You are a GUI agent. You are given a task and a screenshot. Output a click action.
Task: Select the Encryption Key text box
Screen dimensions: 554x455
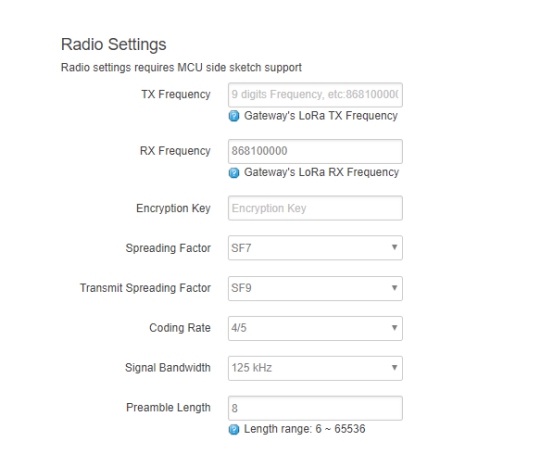[x=315, y=208]
